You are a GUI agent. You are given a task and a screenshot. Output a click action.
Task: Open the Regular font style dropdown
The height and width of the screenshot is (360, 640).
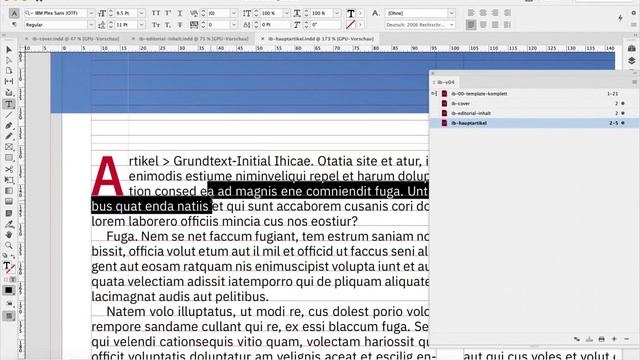point(91,25)
